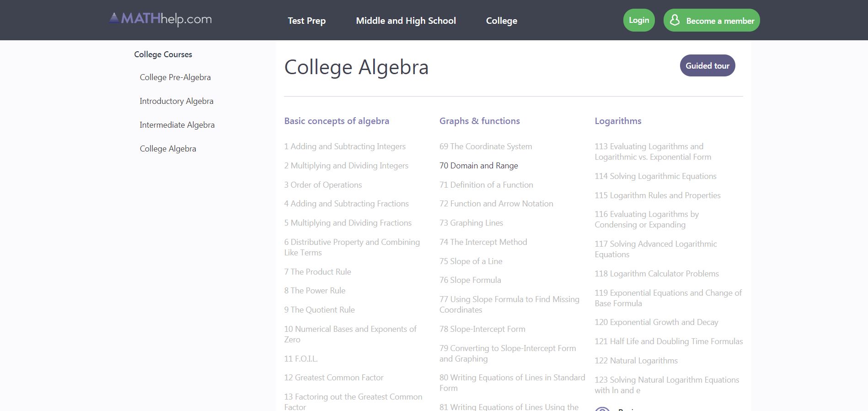Open lesson 1 Adding and Subtracting Integers
This screenshot has height=411, width=868.
345,146
